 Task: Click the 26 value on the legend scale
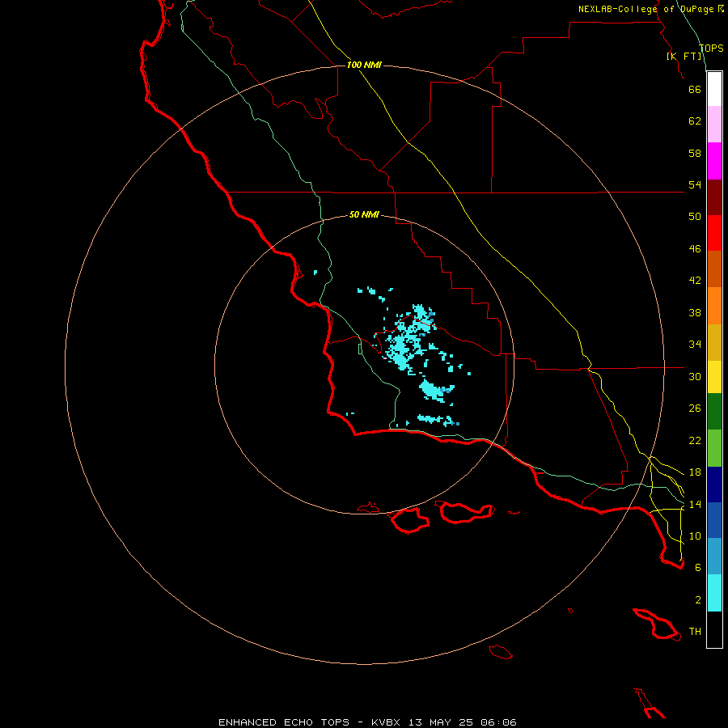coord(695,408)
